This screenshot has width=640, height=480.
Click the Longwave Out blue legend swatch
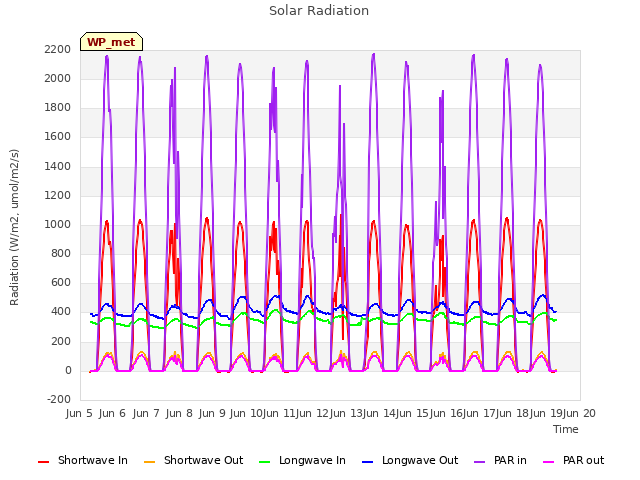point(367,462)
